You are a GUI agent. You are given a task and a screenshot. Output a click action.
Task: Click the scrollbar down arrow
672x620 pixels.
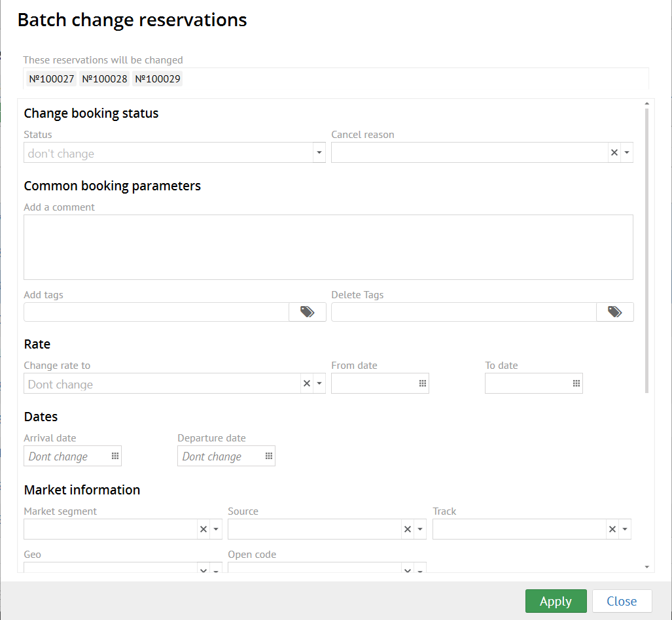646,566
